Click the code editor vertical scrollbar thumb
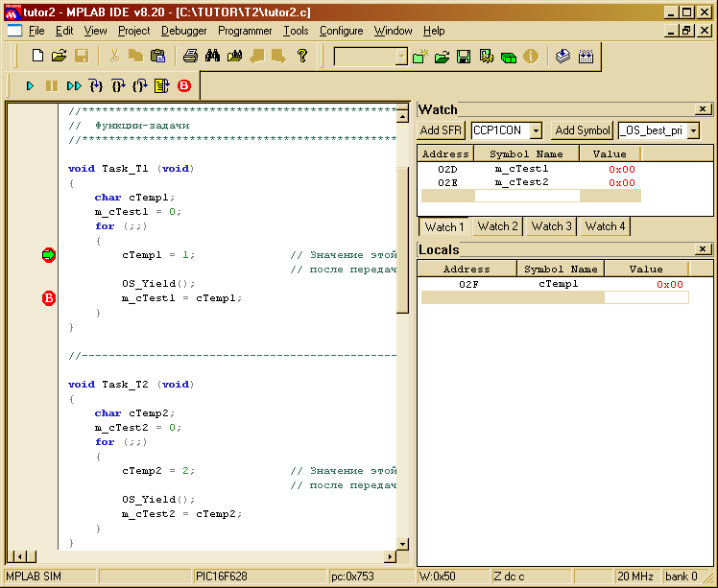Viewport: 718px width, 588px height. coord(402,240)
